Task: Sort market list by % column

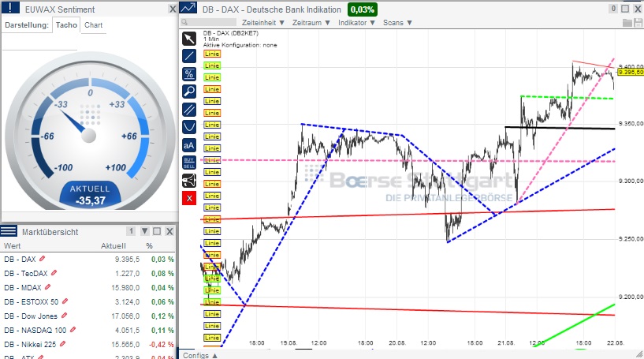Action: tap(149, 245)
